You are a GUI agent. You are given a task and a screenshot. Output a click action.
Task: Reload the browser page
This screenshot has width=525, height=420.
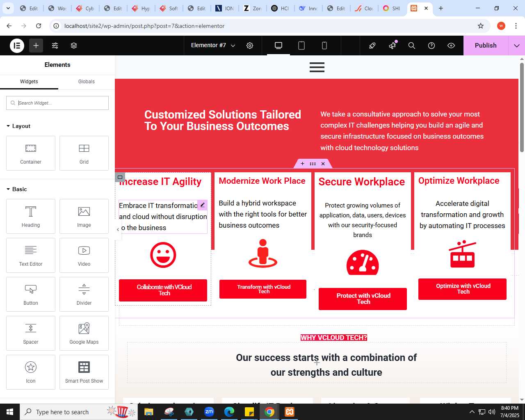39,26
